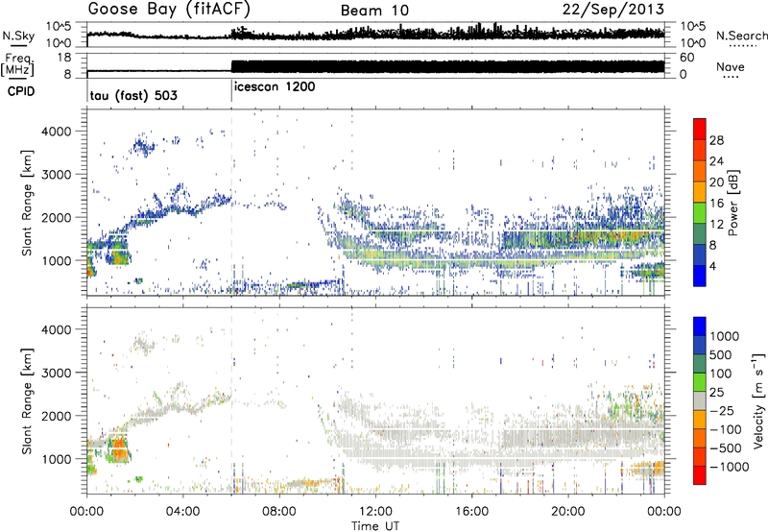Click the 'Freq. [MHz]' axis label
This screenshot has width=768, height=532.
19,64
